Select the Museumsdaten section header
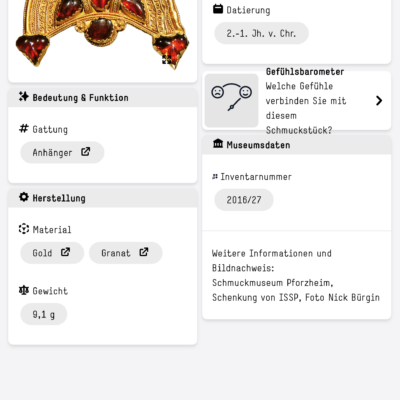This screenshot has width=400, height=400. (x=297, y=145)
